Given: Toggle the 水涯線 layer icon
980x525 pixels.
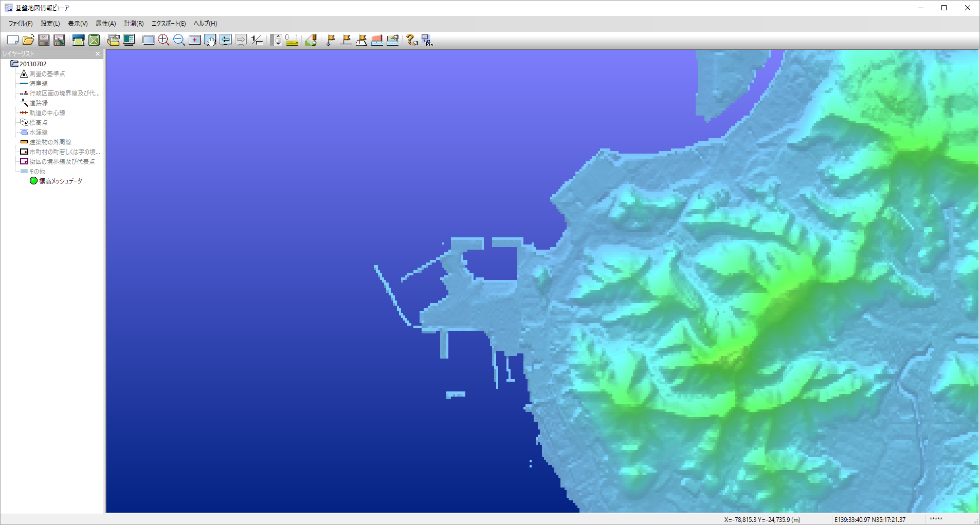Looking at the screenshot, I should click(x=24, y=132).
